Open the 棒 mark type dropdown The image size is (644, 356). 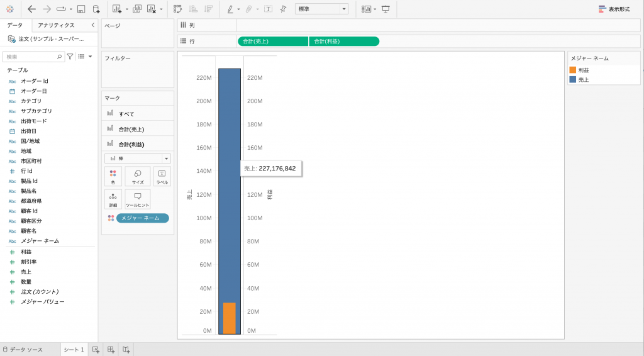(138, 159)
